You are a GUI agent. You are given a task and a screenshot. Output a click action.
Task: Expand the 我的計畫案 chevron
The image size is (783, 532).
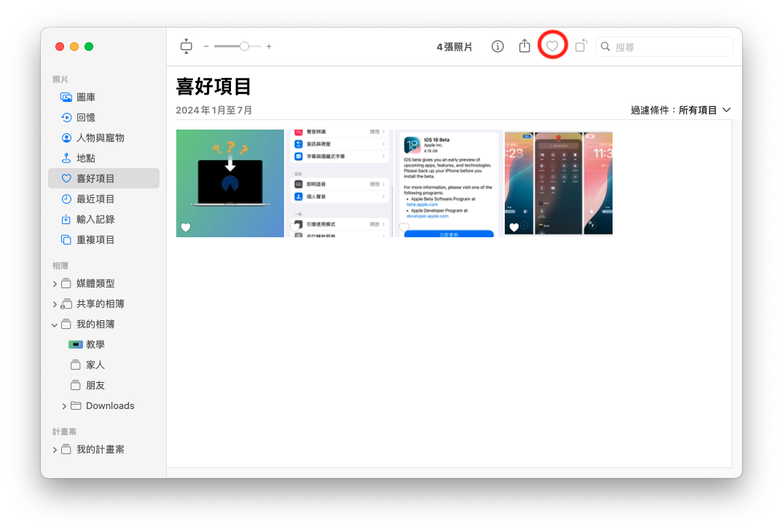click(55, 450)
